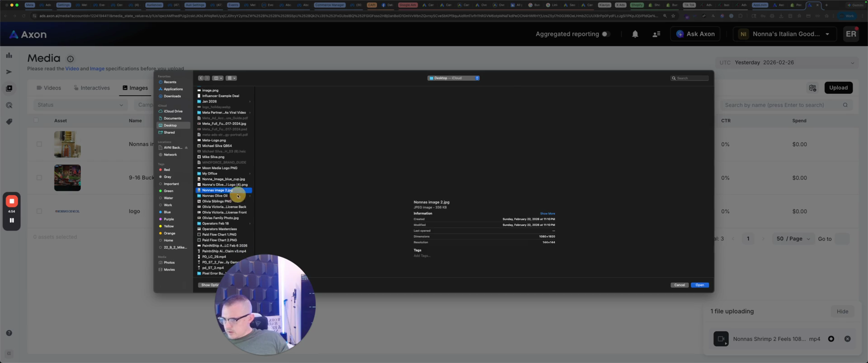Open the campaigns paper plane sidebar icon
The image size is (868, 363).
pyautogui.click(x=9, y=72)
